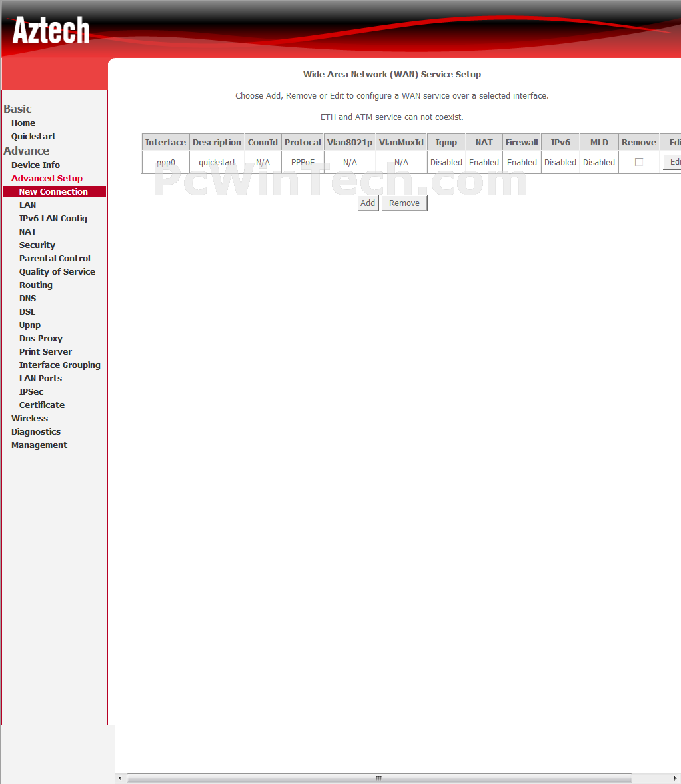Open DSL settings

click(27, 312)
